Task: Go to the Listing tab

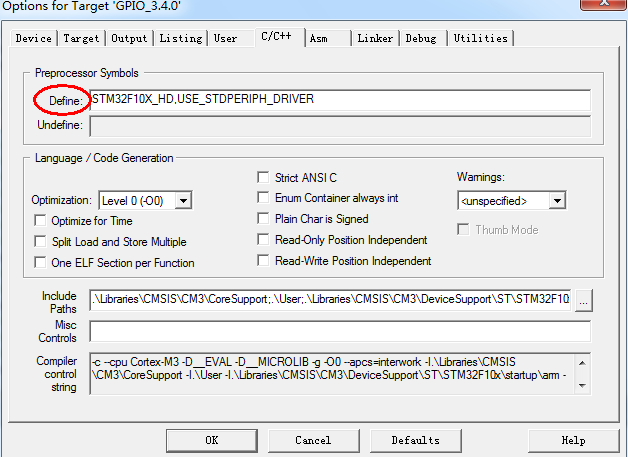Action: click(x=181, y=38)
